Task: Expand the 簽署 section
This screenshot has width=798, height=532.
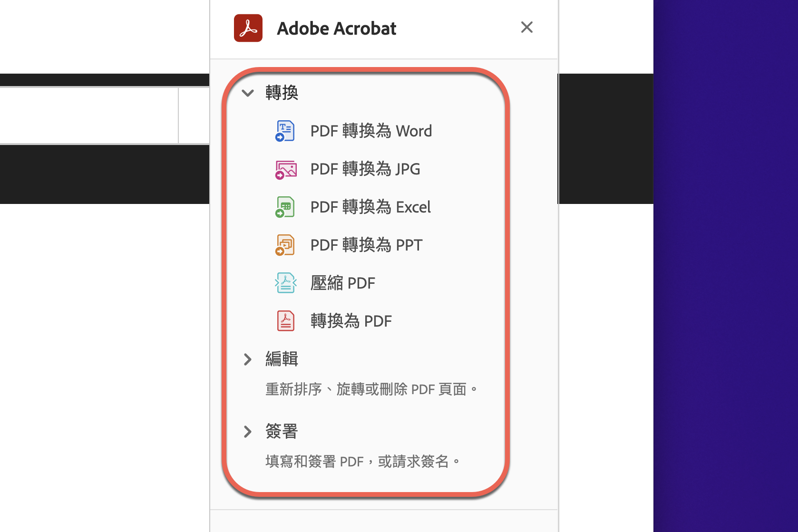Action: coord(247,432)
